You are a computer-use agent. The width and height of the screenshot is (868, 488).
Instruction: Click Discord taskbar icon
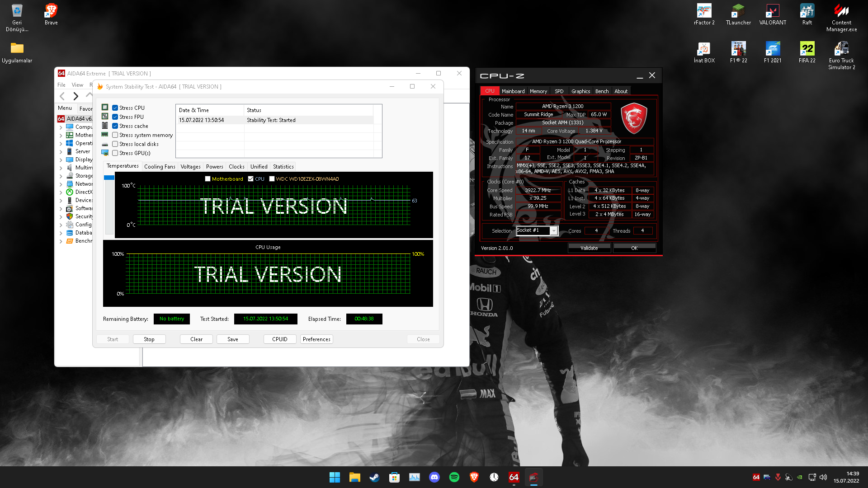(x=434, y=477)
